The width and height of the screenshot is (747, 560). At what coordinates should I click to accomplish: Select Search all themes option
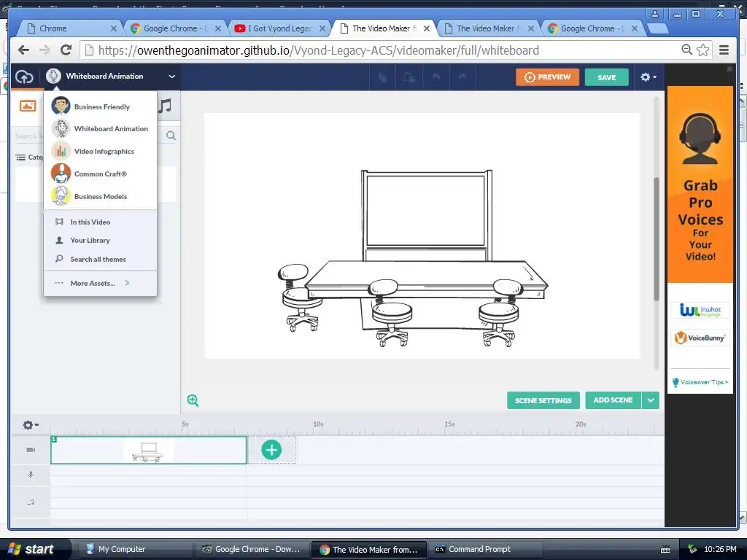click(x=100, y=259)
